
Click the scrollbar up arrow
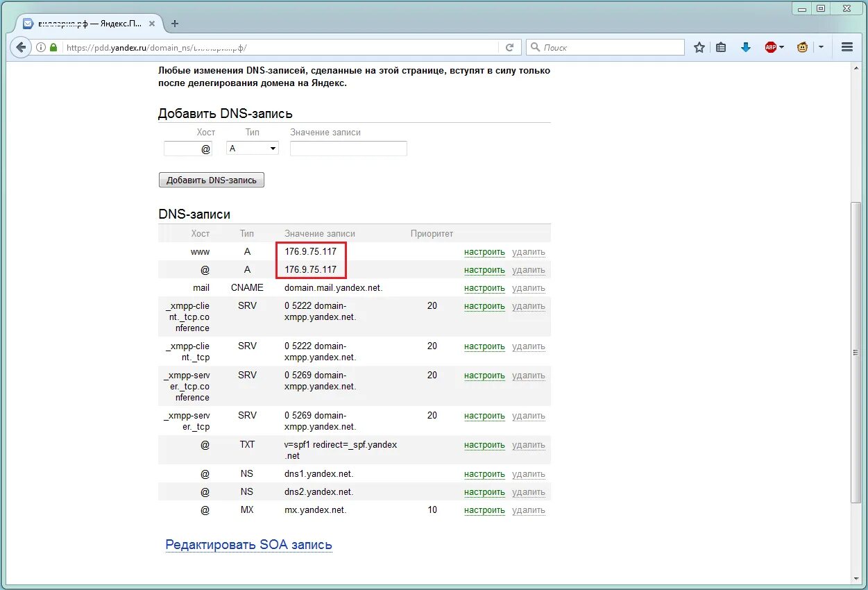[x=856, y=67]
